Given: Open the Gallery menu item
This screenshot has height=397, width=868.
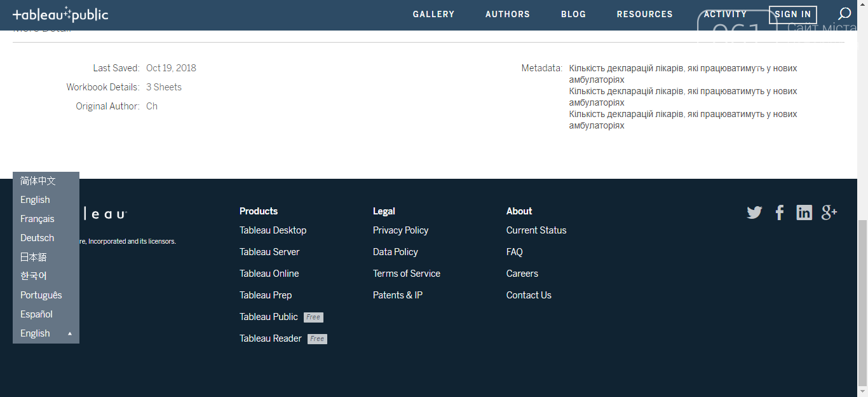Looking at the screenshot, I should point(433,14).
